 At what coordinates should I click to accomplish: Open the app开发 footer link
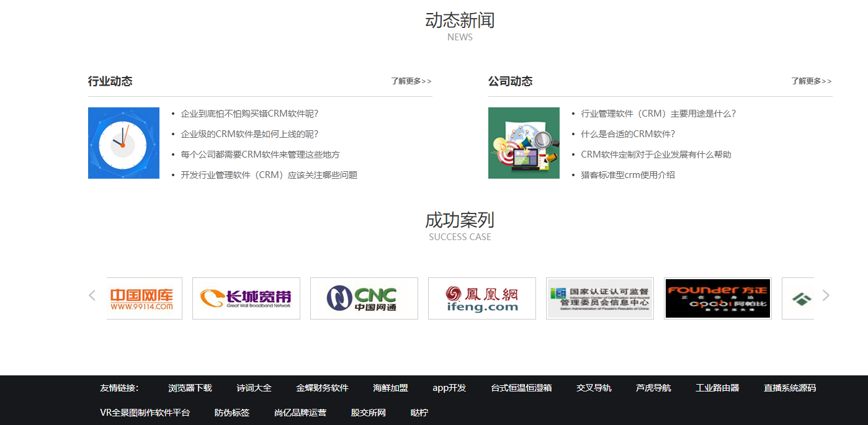tap(449, 388)
